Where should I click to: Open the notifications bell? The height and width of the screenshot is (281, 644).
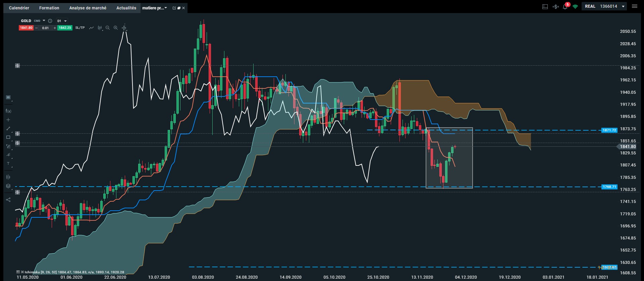coord(566,6)
